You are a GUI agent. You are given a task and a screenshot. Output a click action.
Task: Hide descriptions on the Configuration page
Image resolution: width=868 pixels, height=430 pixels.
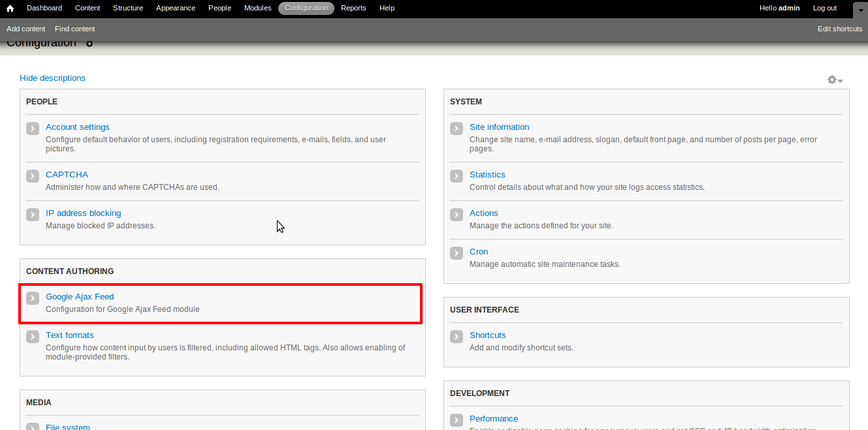[x=52, y=78]
